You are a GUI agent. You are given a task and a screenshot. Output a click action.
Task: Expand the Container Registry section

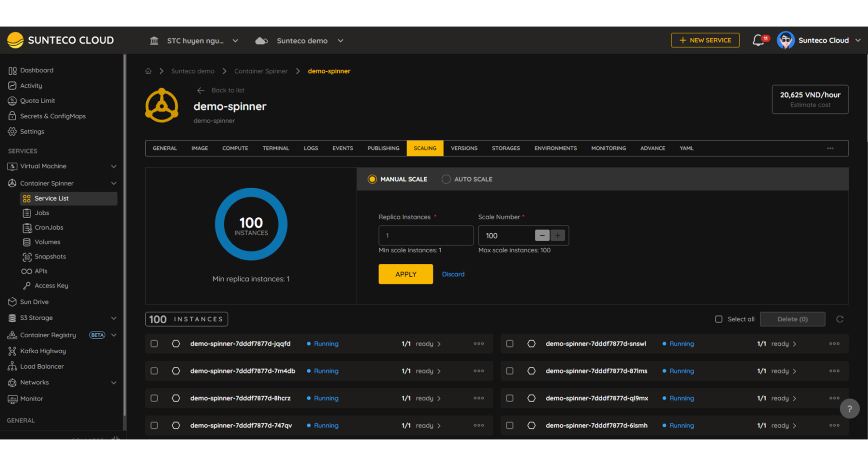tap(114, 335)
